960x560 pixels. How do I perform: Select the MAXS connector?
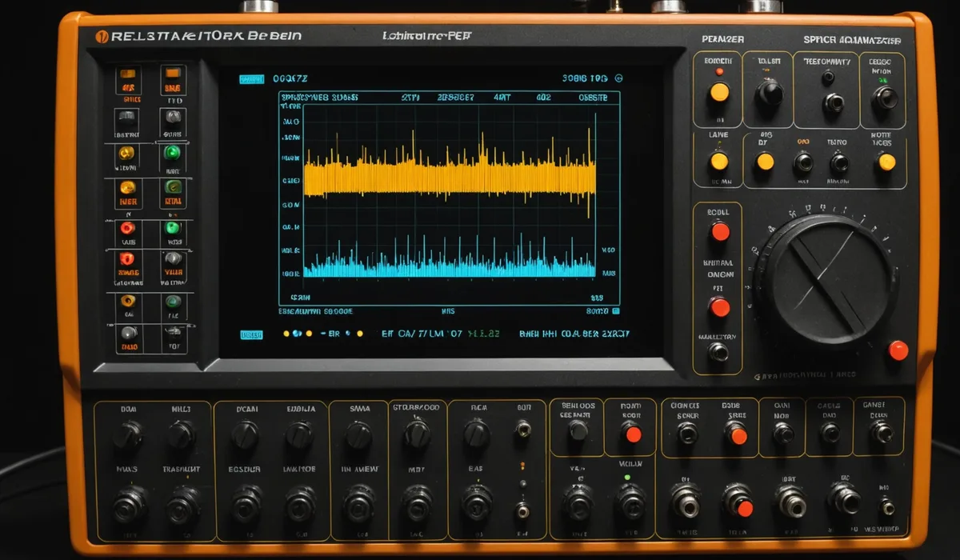129,505
